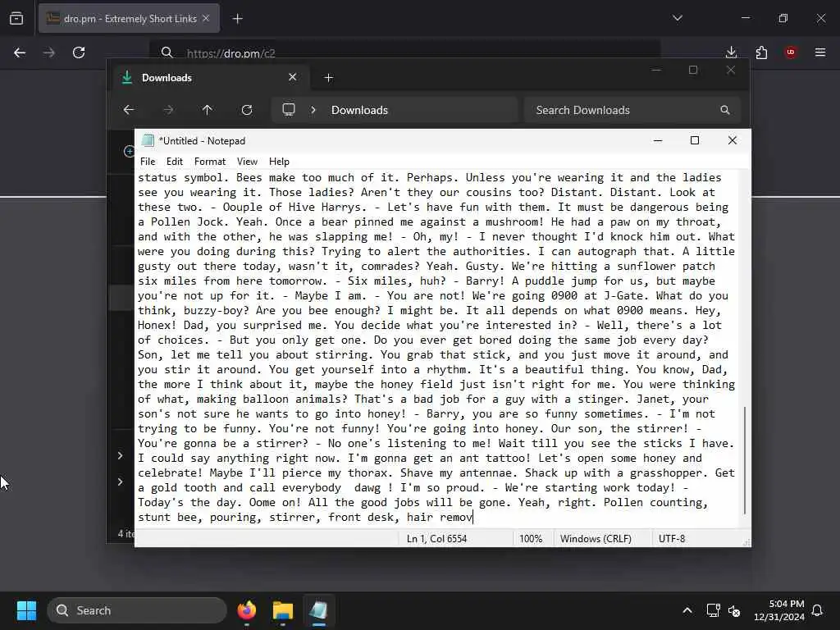Refresh the Downloads folder in File Explorer
This screenshot has height=630, width=840.
(x=247, y=110)
